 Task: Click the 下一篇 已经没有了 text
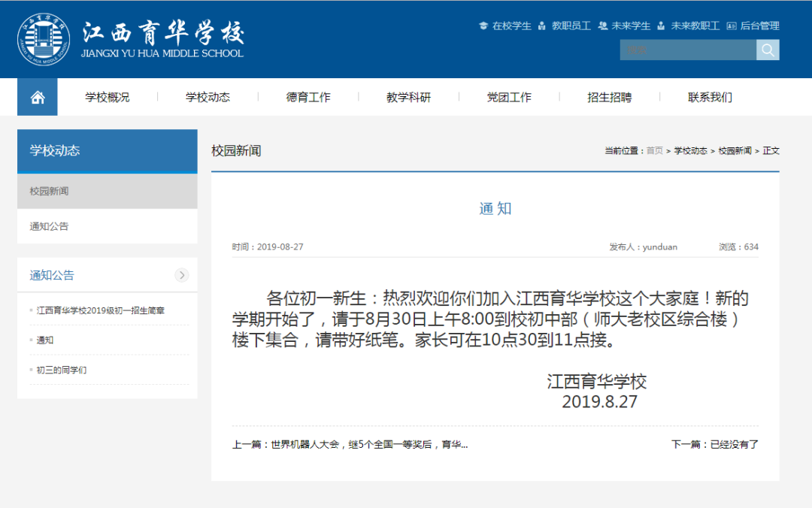click(x=715, y=444)
